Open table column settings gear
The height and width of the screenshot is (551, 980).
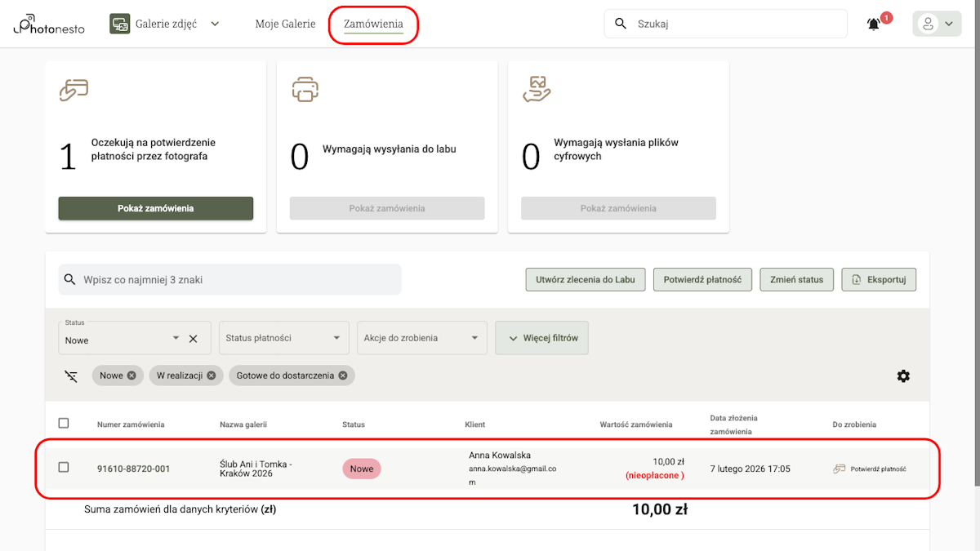[x=903, y=376]
